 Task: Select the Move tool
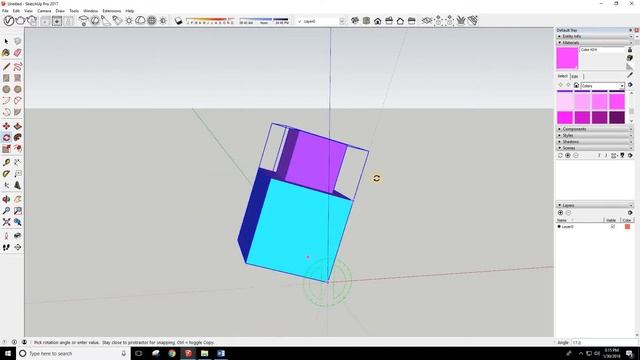[x=6, y=126]
